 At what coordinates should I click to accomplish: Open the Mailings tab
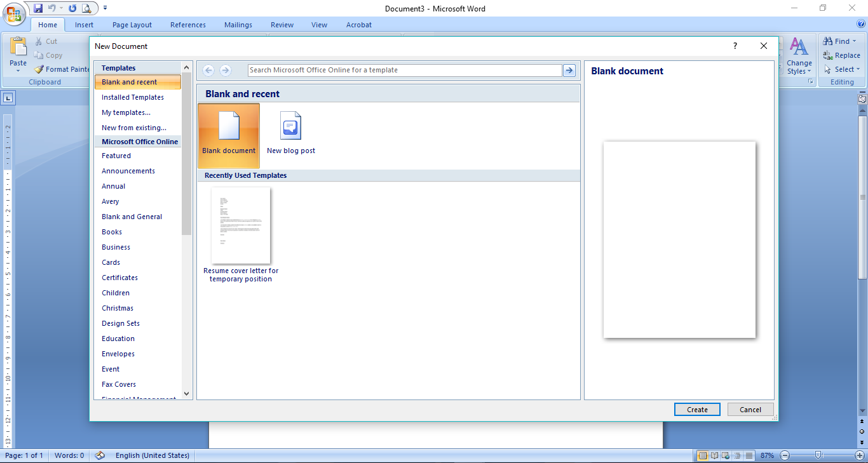pos(238,25)
